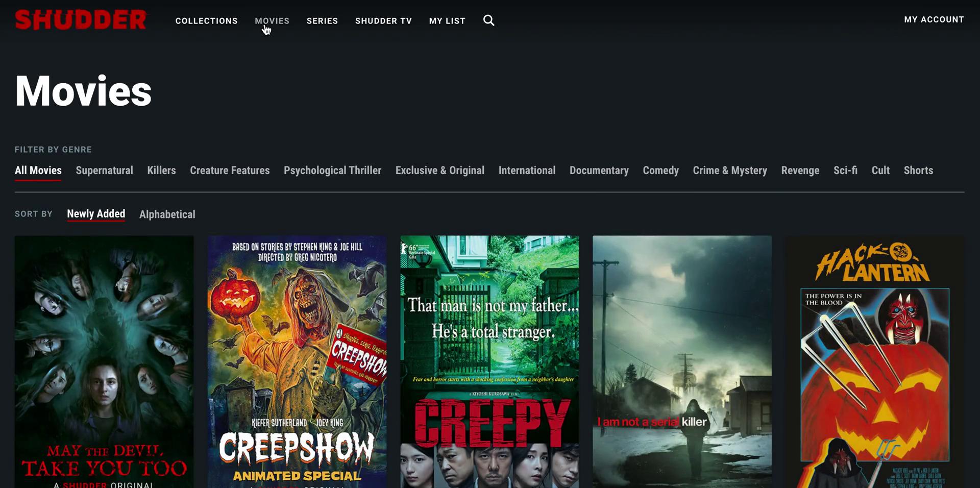Image resolution: width=980 pixels, height=488 pixels.
Task: Open the search magnifier icon
Action: click(488, 20)
